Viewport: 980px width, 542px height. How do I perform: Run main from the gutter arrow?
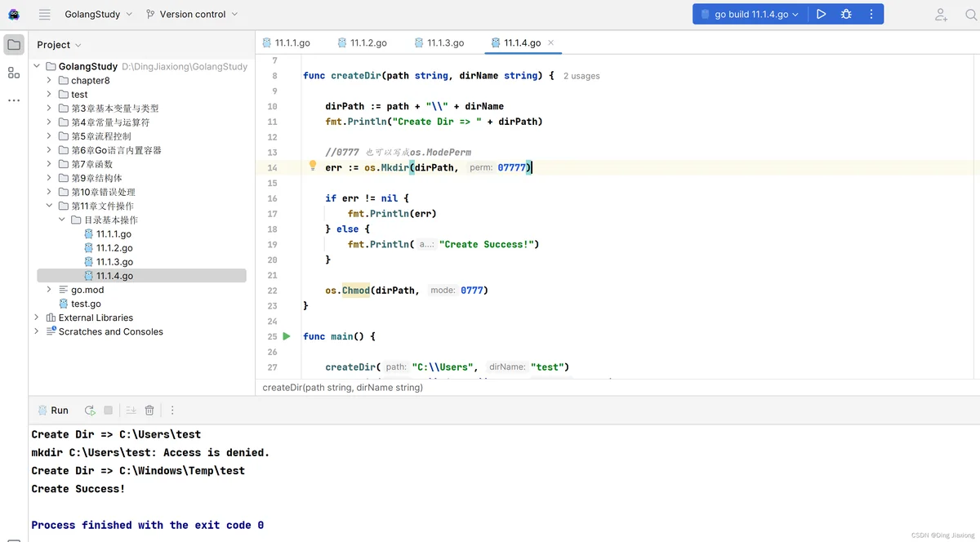pyautogui.click(x=287, y=336)
